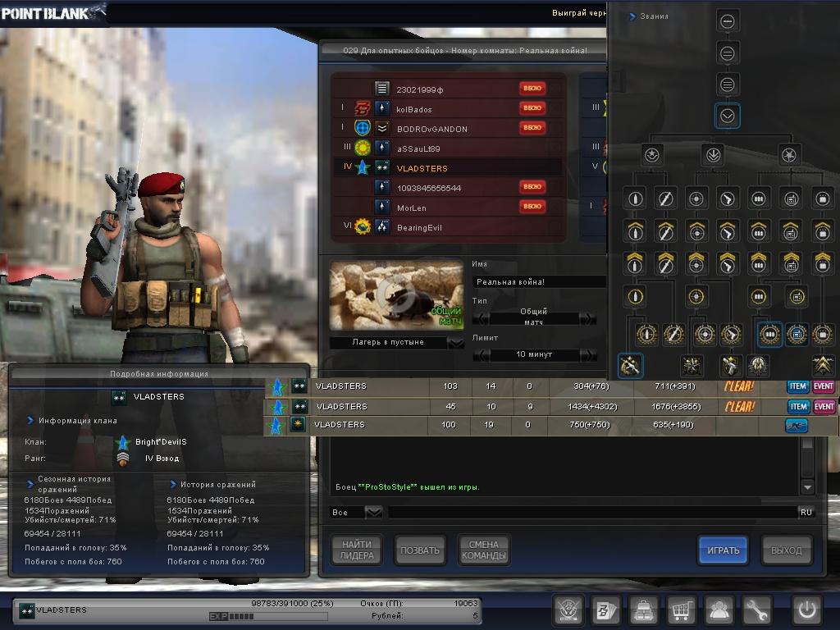This screenshot has height=630, width=840.
Task: Click the EVENT tab on second result row
Action: (x=824, y=406)
